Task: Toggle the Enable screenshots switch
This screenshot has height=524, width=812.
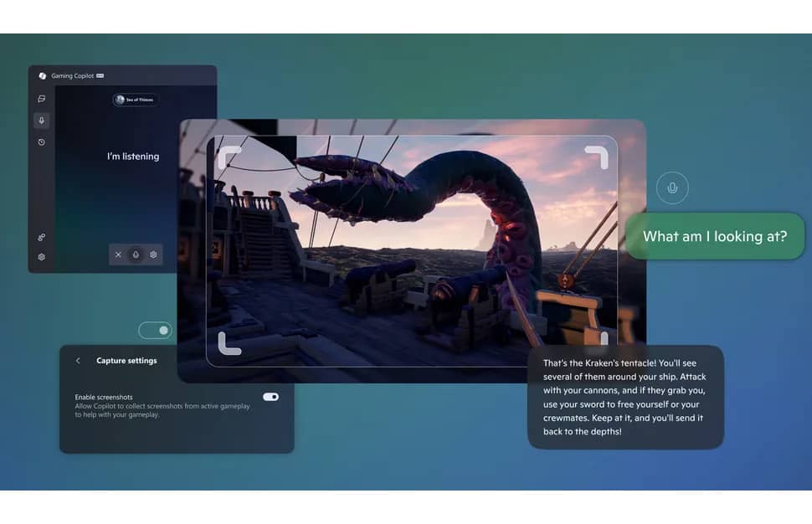Action: click(270, 397)
